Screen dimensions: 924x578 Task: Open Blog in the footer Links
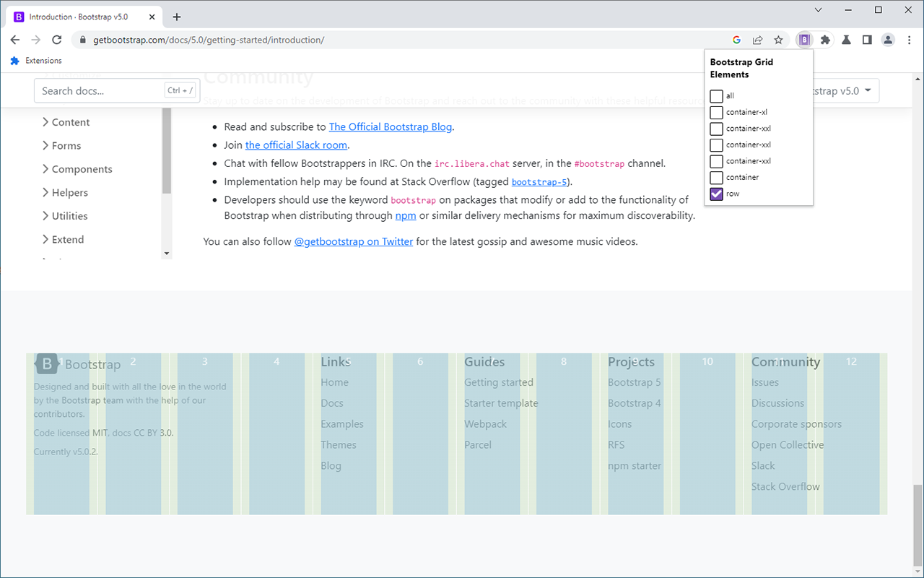point(331,466)
